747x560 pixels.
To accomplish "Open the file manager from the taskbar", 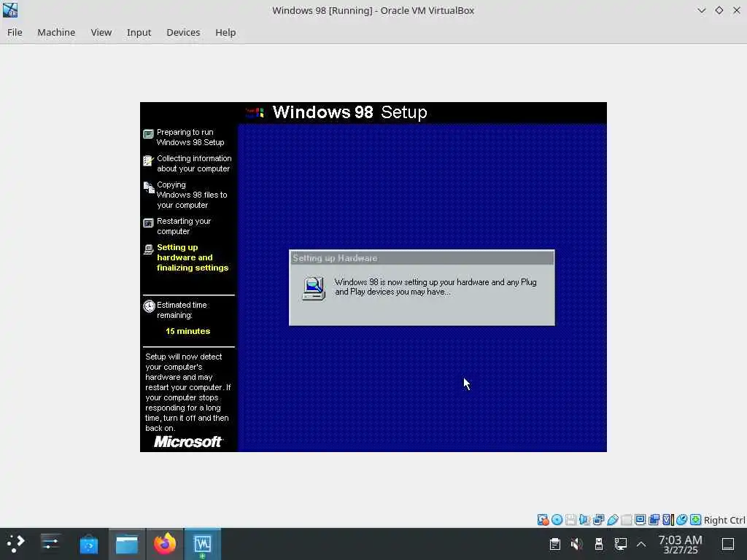I will 127,543.
